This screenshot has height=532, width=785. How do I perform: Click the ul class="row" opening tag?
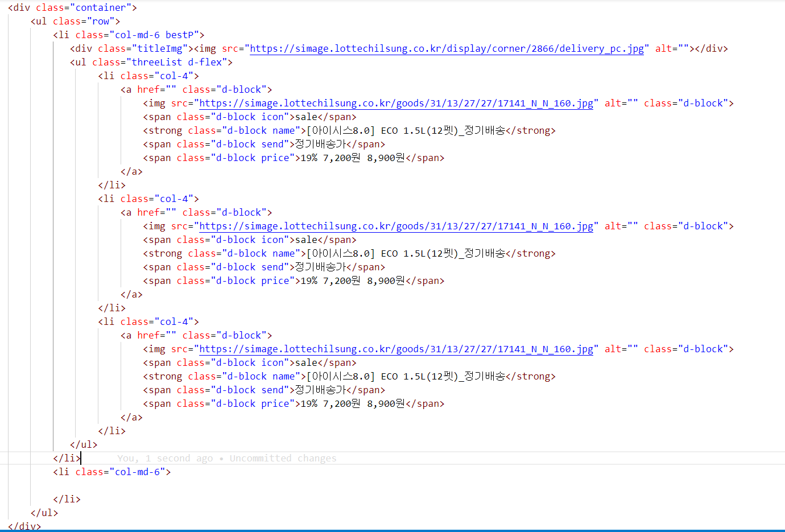pos(75,21)
